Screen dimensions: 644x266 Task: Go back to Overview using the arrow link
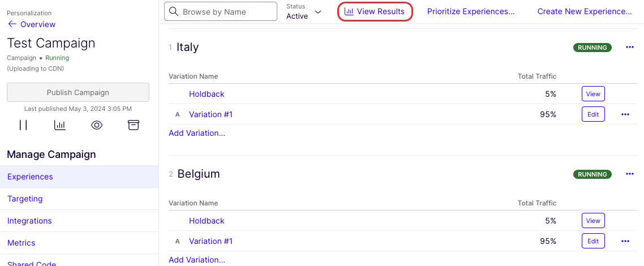[32, 24]
